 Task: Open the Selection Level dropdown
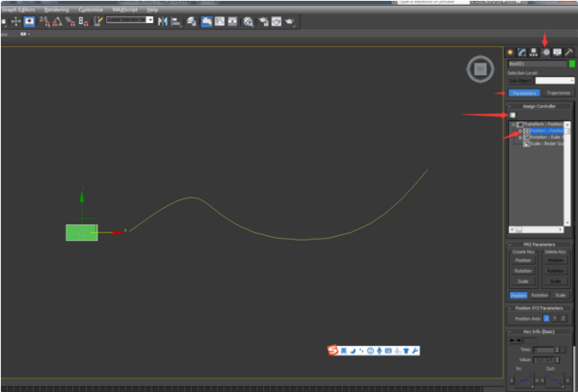[555, 81]
